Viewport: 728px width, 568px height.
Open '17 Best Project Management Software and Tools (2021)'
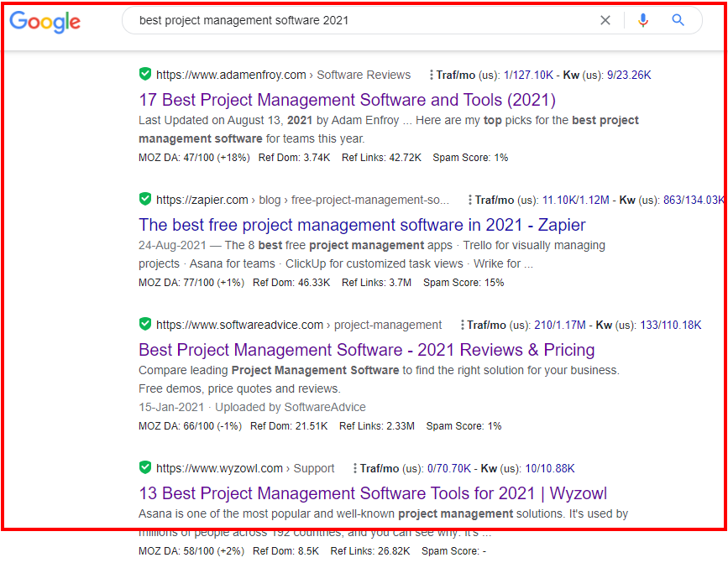(347, 100)
